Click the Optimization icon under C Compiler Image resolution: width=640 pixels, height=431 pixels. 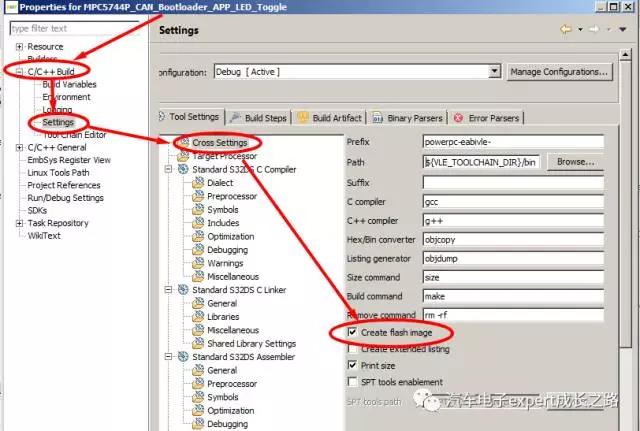198,236
